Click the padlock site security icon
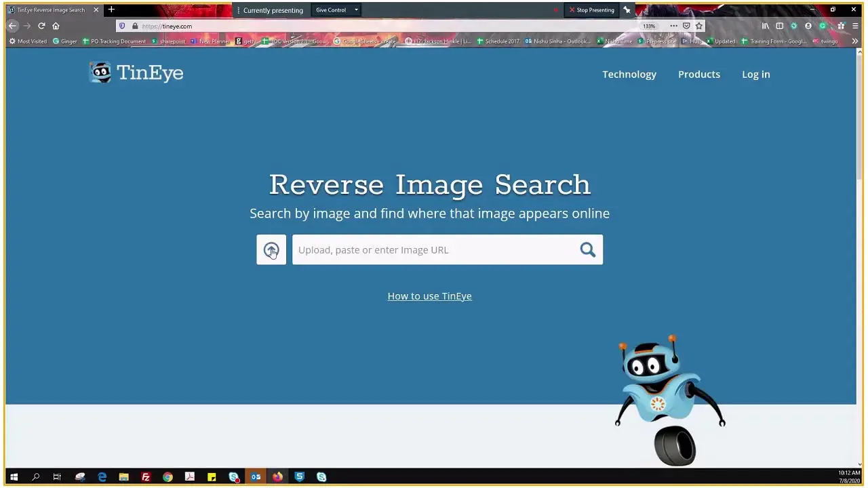This screenshot has height=488, width=868. (135, 26)
